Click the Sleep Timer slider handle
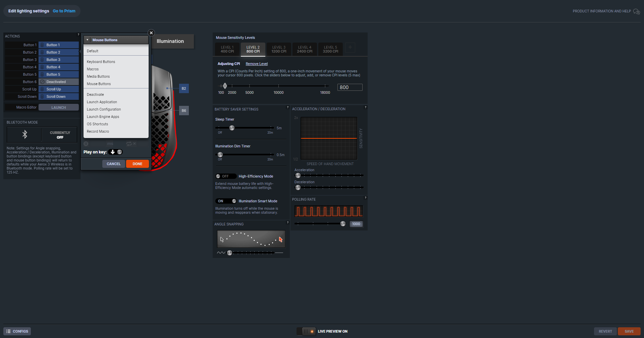The image size is (644, 338). tap(232, 128)
